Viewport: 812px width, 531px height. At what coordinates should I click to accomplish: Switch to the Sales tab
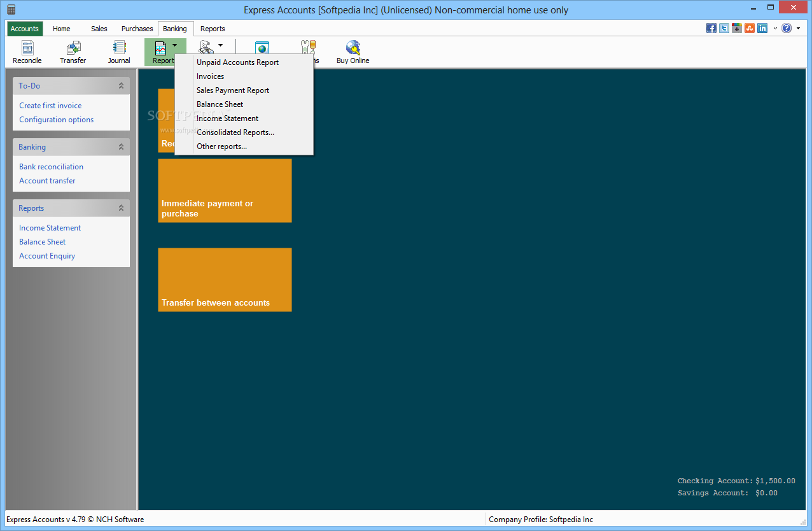tap(99, 29)
